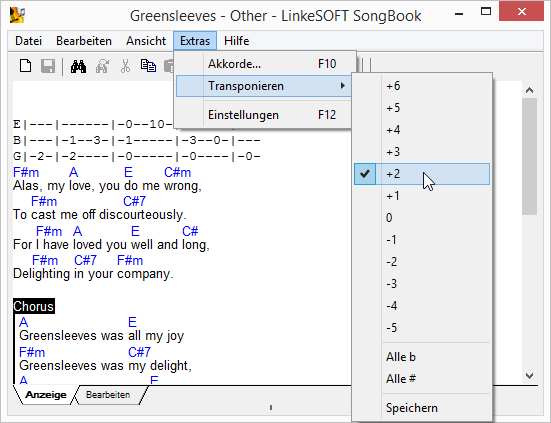Click the scrollbar down arrow
Image resolution: width=551 pixels, height=423 pixels.
coord(530,376)
